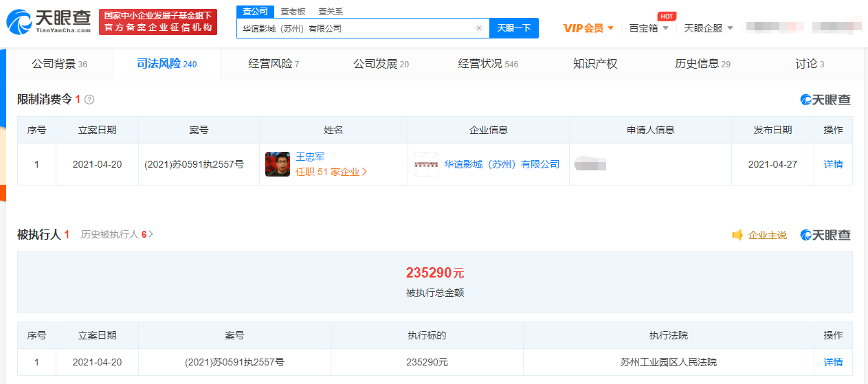Clear the search box with X icon
The height and width of the screenshot is (384, 868).
(x=479, y=28)
